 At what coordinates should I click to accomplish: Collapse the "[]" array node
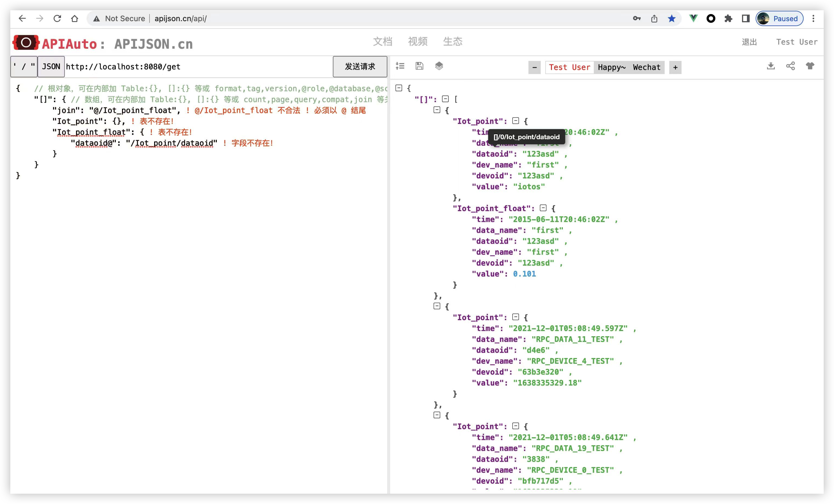(x=445, y=99)
